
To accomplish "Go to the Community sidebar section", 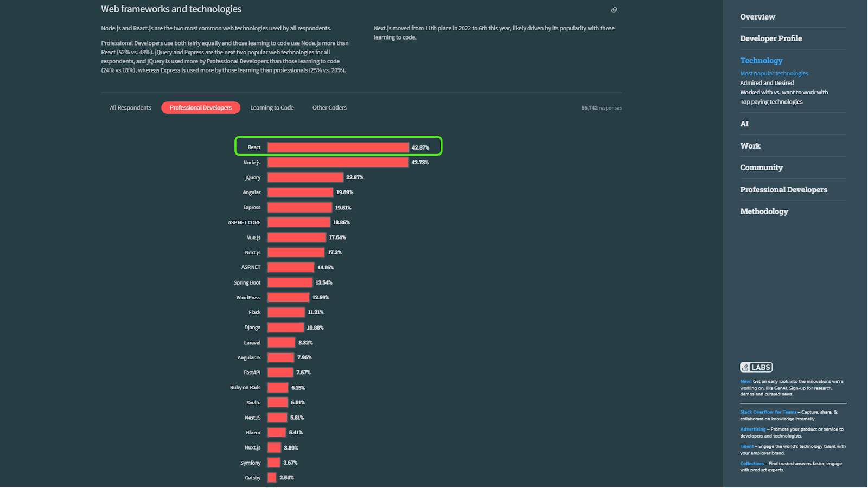I will coord(761,168).
